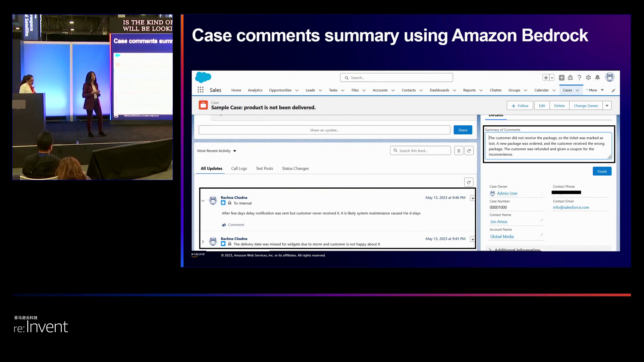Click the Admin User owner avatar icon
The image size is (644, 362).
[x=492, y=193]
